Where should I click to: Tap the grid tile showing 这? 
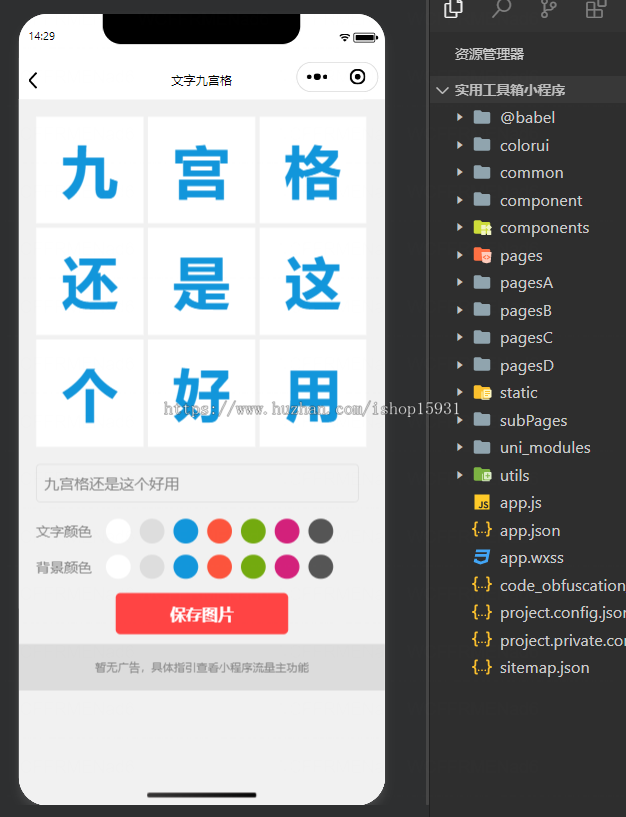313,281
